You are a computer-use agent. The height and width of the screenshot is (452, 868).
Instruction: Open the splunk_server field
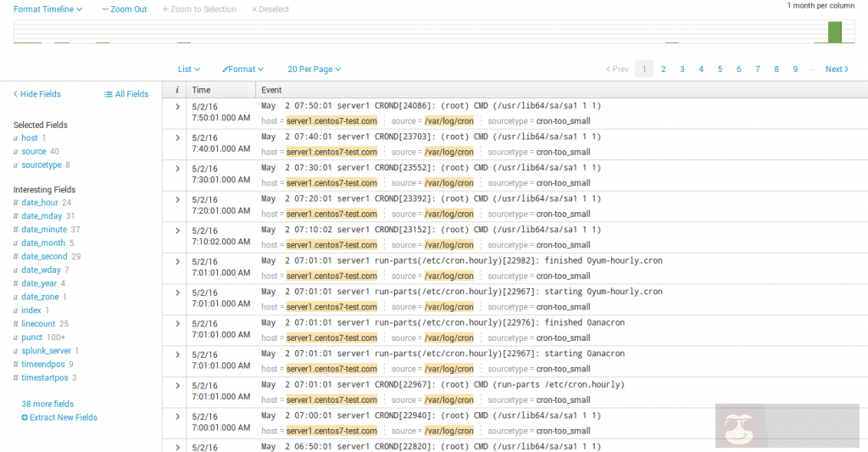[46, 350]
